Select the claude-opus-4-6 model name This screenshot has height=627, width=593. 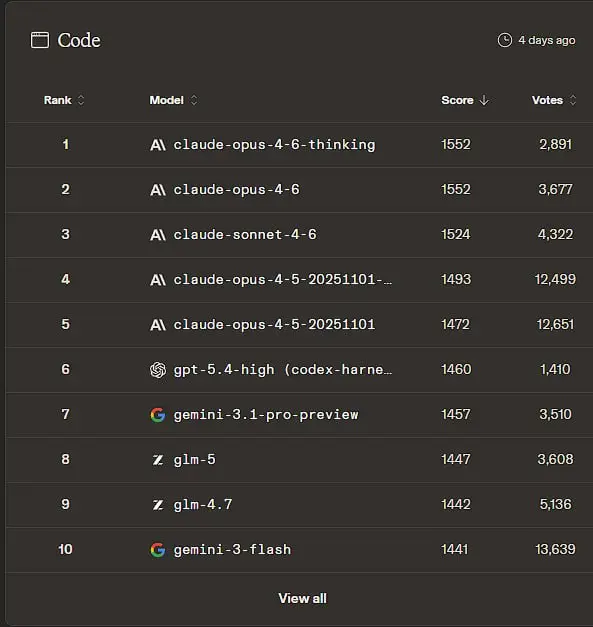236,190
